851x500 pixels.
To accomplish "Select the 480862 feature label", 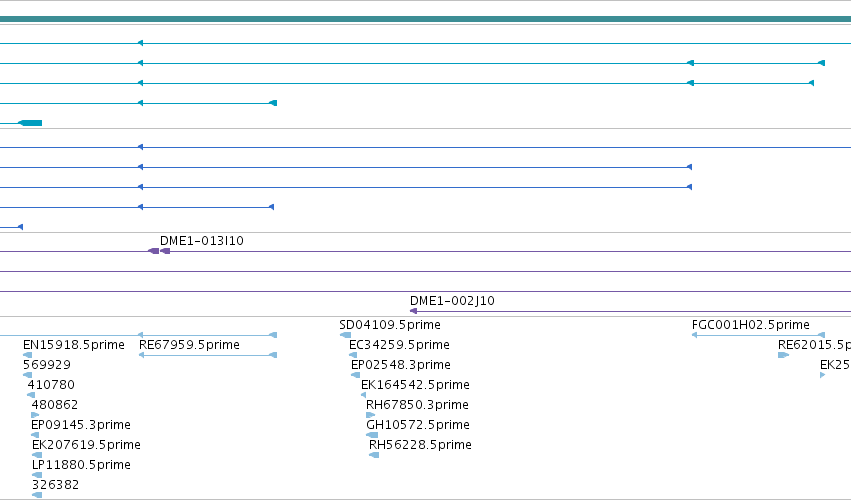I will 55,405.
